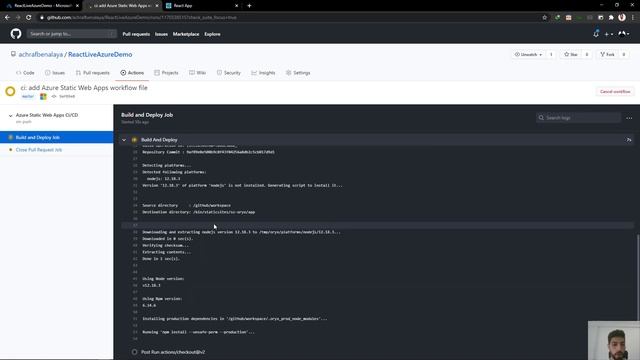Screen dimensions: 640x360
Task: Click the Search logs magnifier icon
Action: point(541,118)
